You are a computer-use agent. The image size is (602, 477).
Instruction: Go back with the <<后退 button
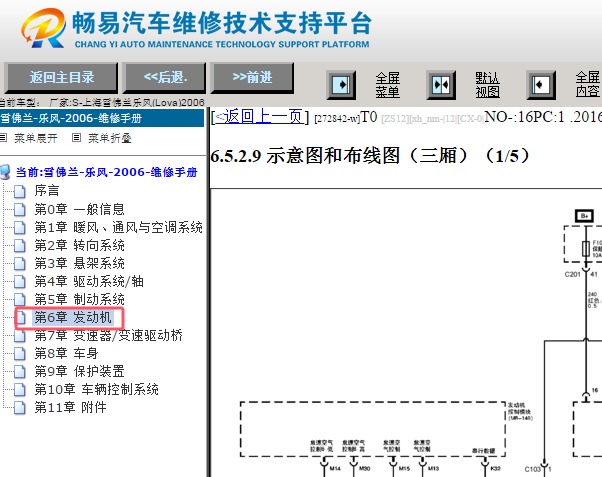165,78
